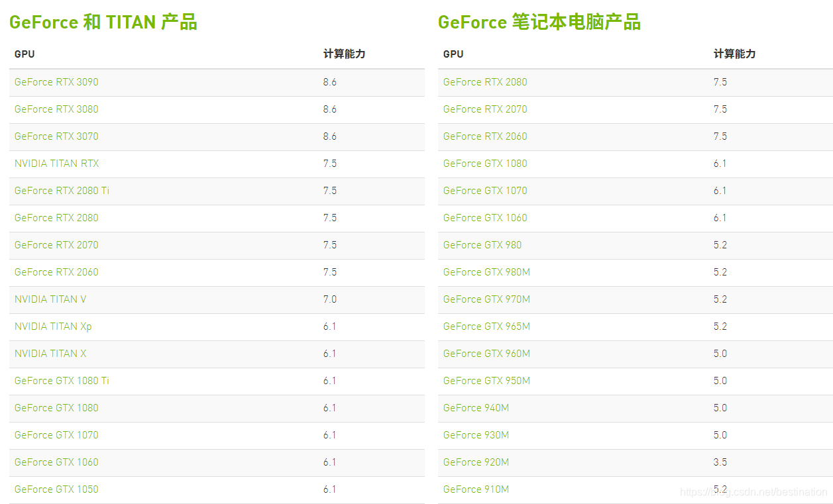Select the 8.6 value for GeForce RTX 3080
Image resolution: width=833 pixels, height=504 pixels.
330,109
